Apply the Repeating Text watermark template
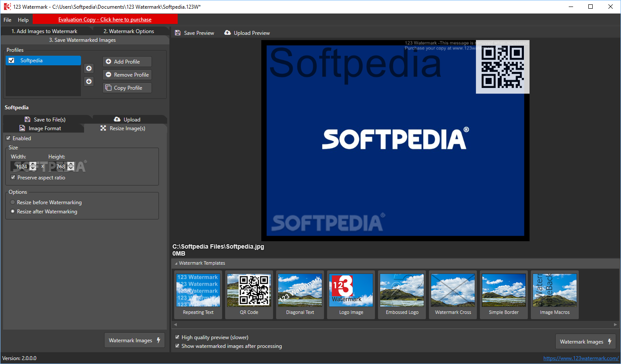Image resolution: width=621 pixels, height=364 pixels. (x=198, y=295)
